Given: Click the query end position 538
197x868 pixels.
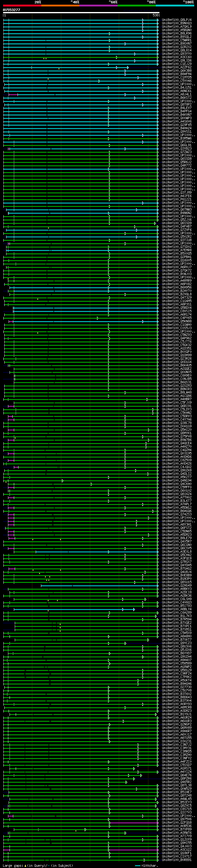Looking at the screenshot, I should 155,15.
